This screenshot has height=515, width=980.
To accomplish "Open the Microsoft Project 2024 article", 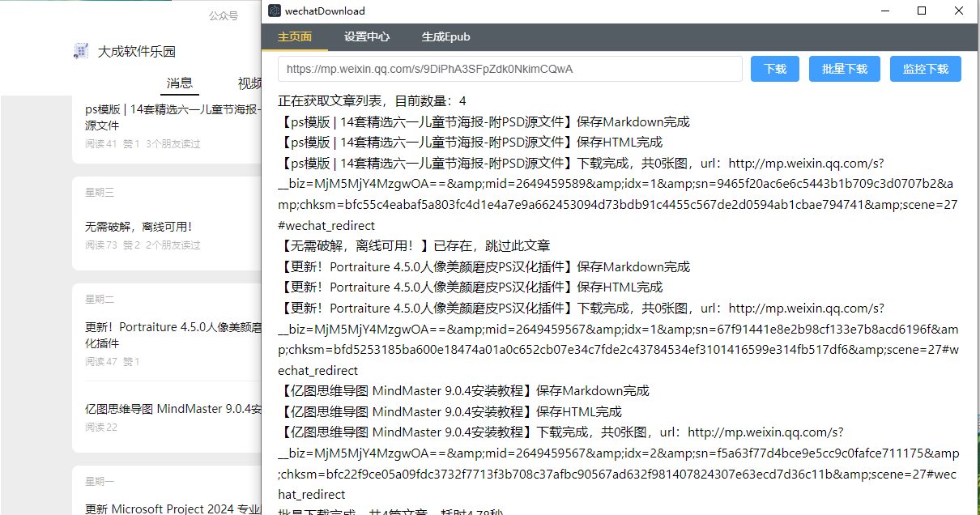I will tap(173, 509).
